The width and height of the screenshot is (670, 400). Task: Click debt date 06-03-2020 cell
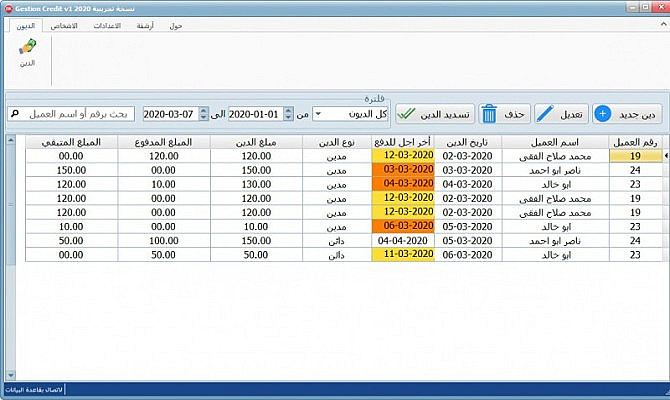[x=468, y=255]
